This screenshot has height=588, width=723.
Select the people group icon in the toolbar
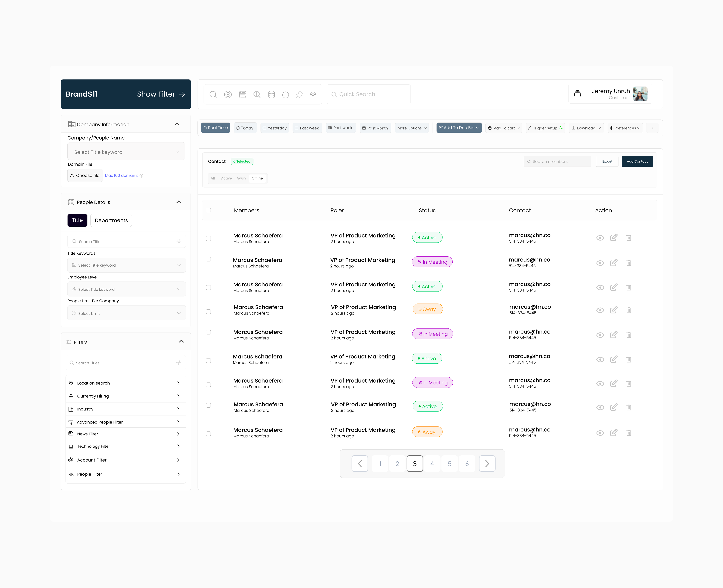point(313,94)
